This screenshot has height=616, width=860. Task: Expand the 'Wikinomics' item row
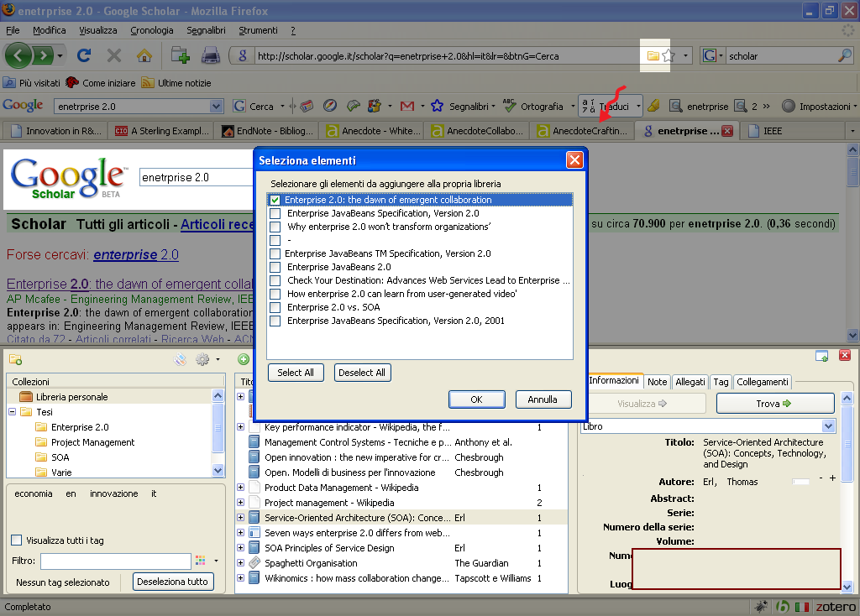(x=240, y=577)
